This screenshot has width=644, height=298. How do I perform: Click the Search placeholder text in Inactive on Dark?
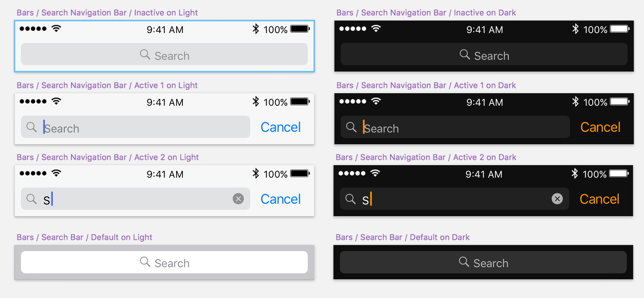pyautogui.click(x=492, y=55)
